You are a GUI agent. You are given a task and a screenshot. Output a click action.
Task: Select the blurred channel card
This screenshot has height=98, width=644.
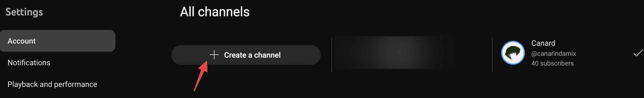point(393,53)
